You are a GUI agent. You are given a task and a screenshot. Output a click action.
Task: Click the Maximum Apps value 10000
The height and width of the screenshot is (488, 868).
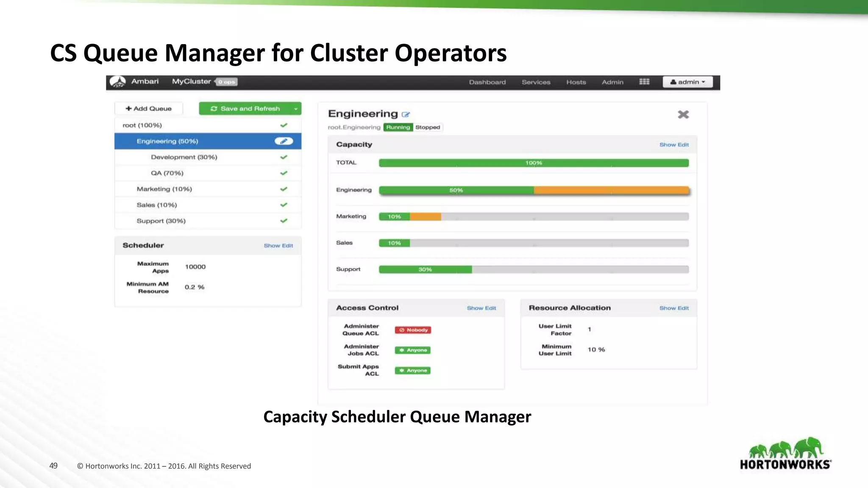click(195, 267)
